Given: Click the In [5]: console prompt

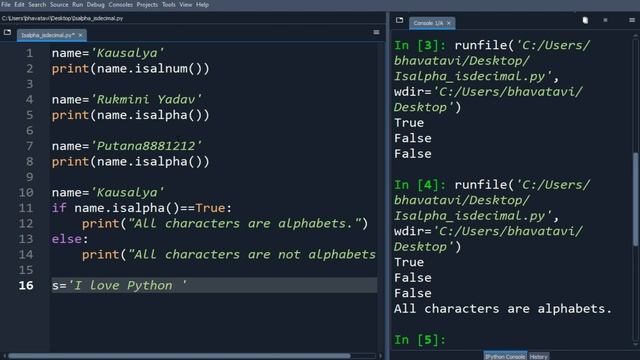Looking at the screenshot, I should pyautogui.click(x=420, y=340).
